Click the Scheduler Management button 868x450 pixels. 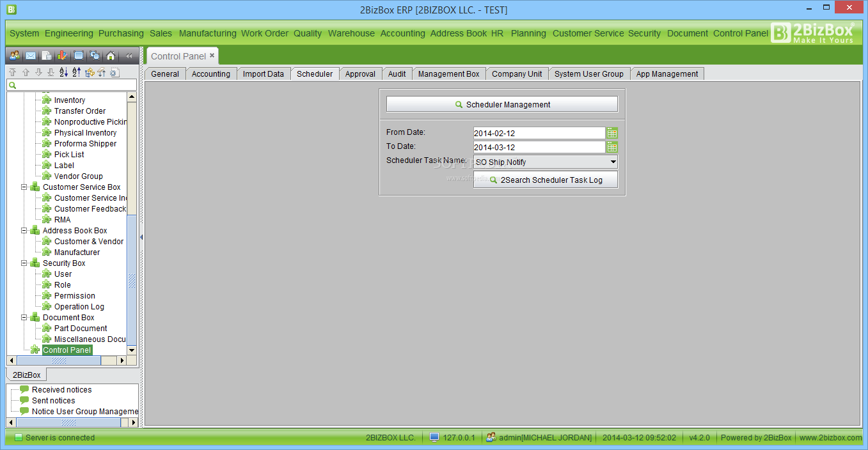coord(502,104)
